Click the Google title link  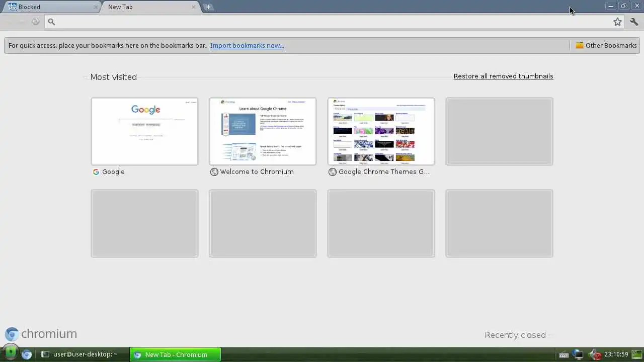point(113,172)
